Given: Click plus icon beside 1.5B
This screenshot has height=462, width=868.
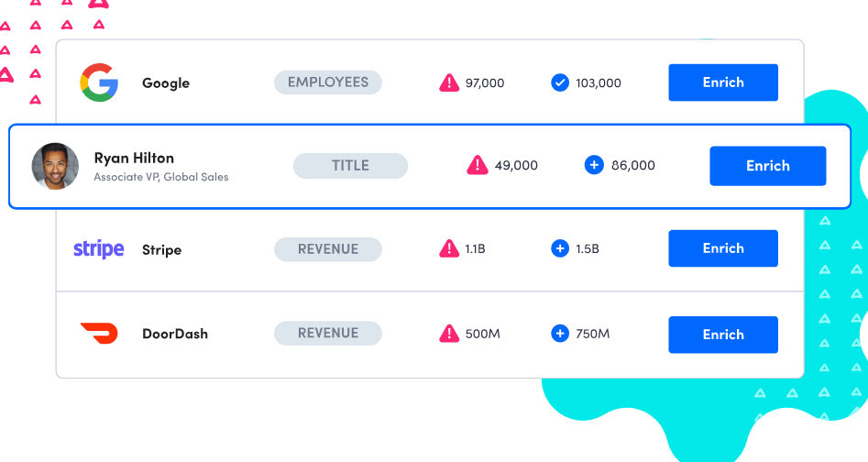Looking at the screenshot, I should [560, 249].
